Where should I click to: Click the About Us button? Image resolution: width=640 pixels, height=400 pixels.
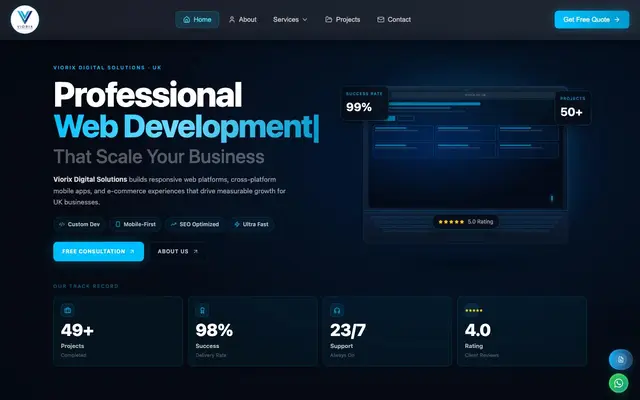coord(178,251)
